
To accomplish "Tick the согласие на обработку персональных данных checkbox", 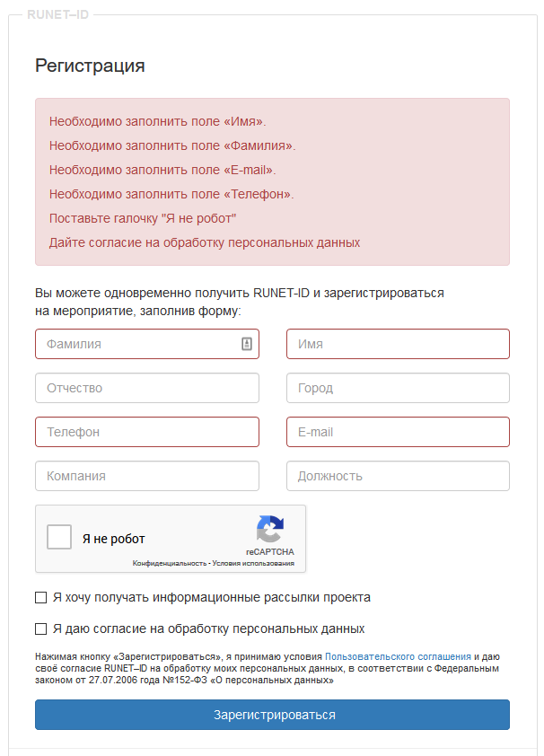I will (40, 629).
